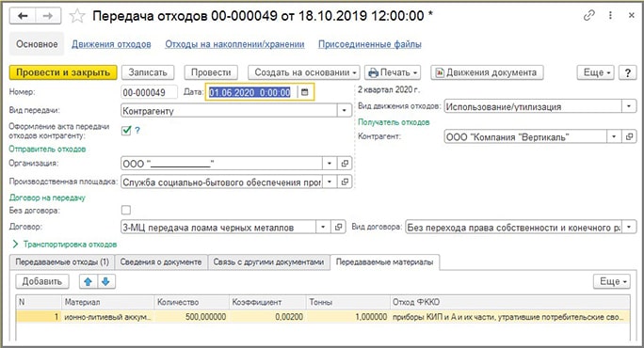
Task: Expand the Производственная площадка dropdown arrow
Action: point(330,182)
